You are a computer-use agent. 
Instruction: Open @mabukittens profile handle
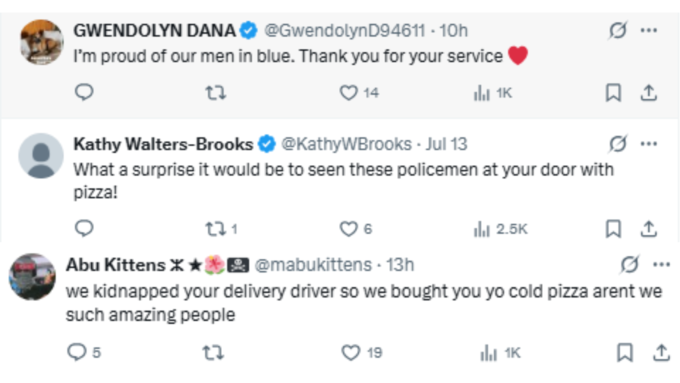313,265
